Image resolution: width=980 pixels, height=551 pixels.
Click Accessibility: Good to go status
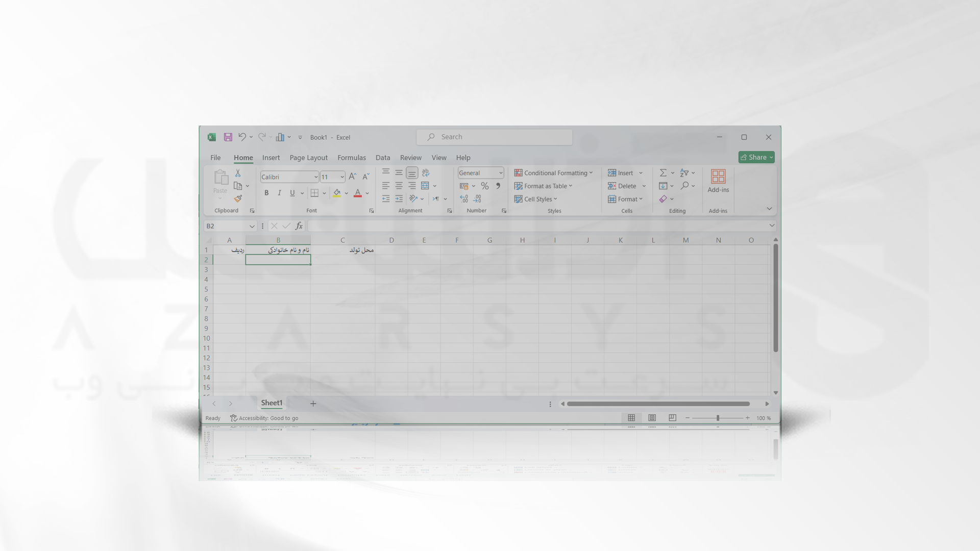click(x=264, y=418)
